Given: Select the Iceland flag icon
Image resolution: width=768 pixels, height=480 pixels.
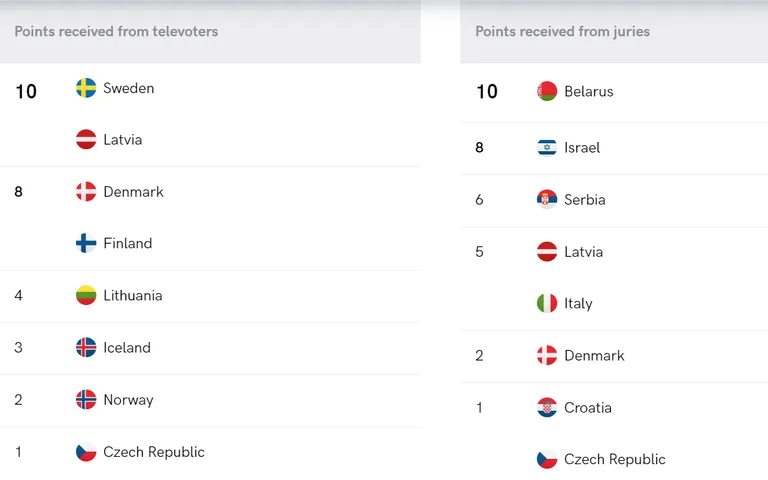Looking at the screenshot, I should 86,348.
